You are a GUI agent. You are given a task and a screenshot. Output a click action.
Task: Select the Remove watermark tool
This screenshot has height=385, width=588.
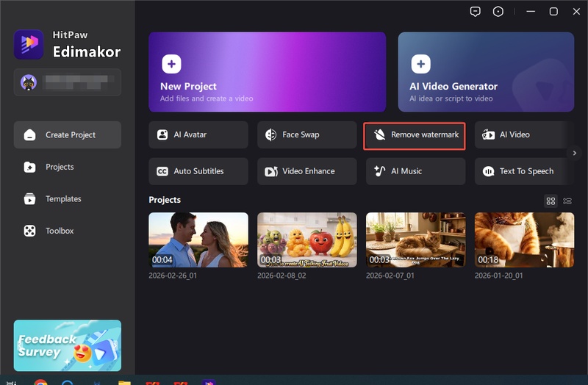pos(415,136)
